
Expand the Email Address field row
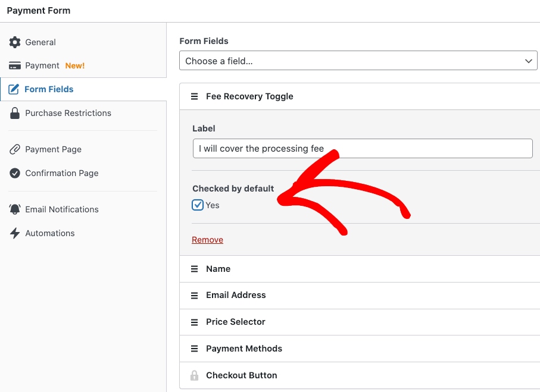(236, 295)
